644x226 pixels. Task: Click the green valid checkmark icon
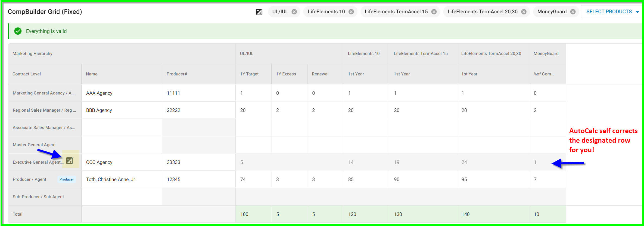click(18, 31)
